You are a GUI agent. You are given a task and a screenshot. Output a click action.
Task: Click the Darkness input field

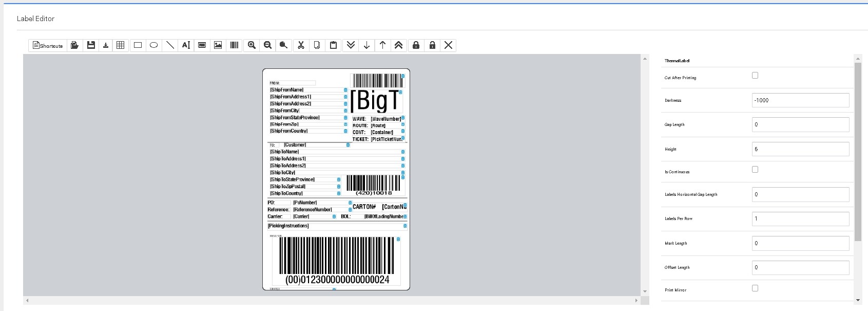[800, 100]
